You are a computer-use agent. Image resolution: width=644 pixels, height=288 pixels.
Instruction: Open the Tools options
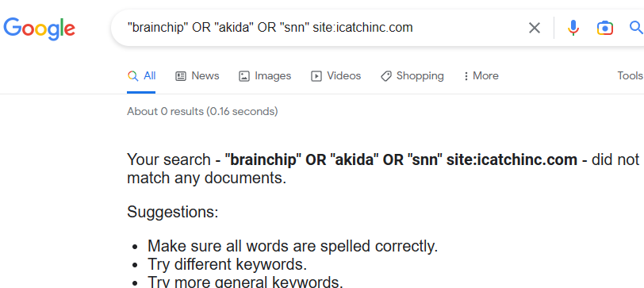[630, 75]
